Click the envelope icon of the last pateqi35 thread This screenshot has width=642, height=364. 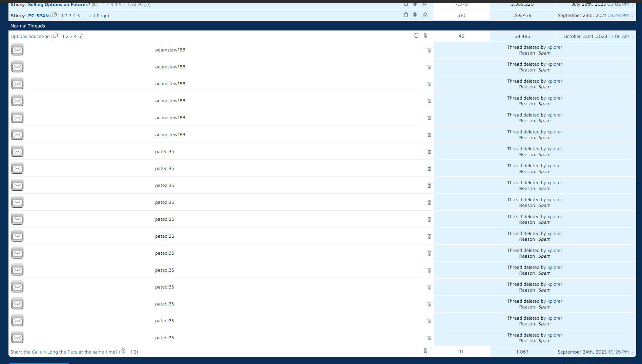tap(17, 338)
